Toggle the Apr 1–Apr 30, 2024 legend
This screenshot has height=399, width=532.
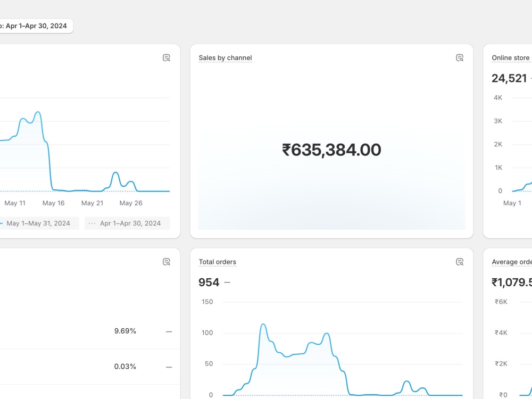(127, 223)
